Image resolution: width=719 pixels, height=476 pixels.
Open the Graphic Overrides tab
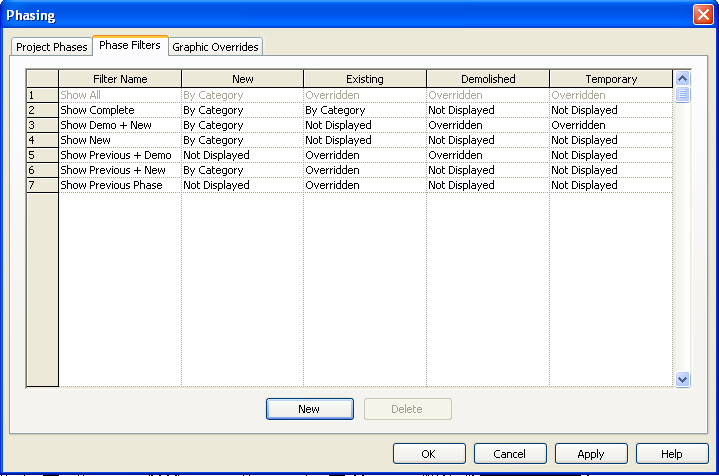pyautogui.click(x=215, y=47)
